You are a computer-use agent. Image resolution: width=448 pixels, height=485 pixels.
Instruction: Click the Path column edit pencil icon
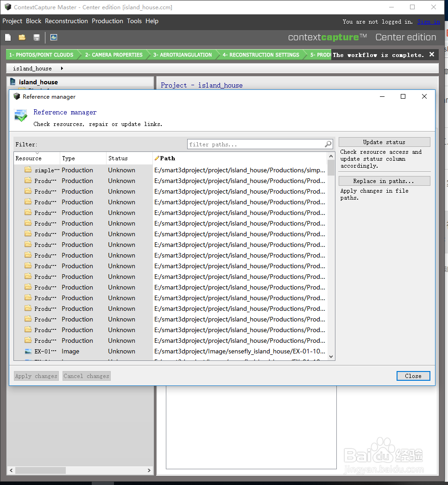[x=157, y=158]
